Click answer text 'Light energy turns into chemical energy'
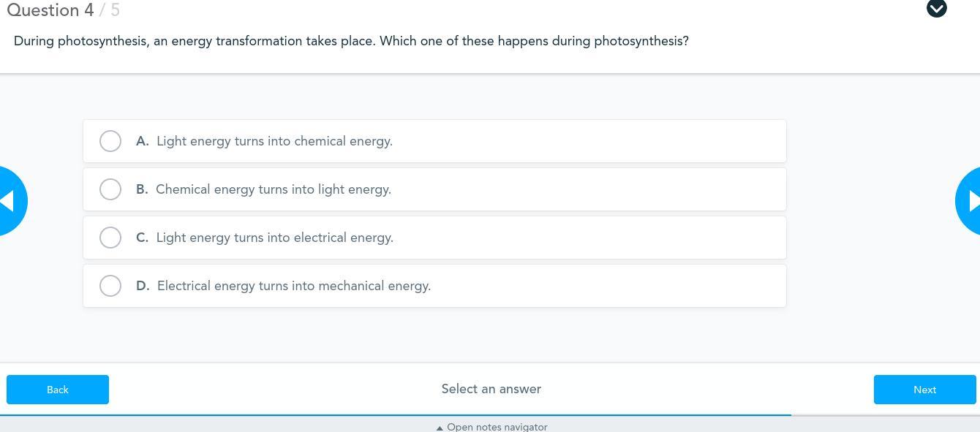Screen dimensions: 980x432 [x=274, y=141]
